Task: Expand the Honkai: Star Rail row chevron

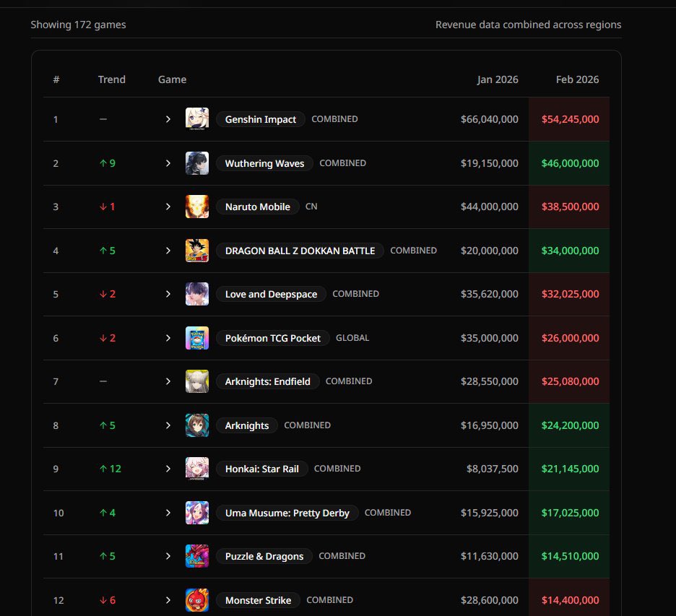Action: click(168, 469)
